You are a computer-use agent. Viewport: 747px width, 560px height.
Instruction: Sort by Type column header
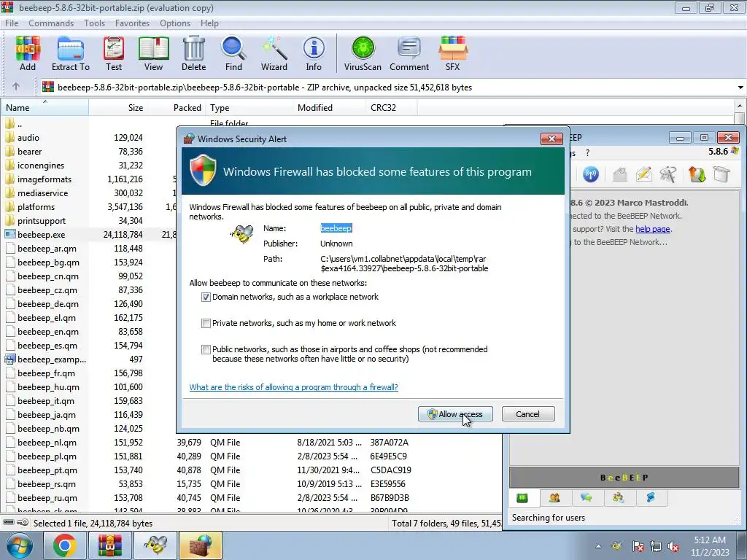point(249,108)
